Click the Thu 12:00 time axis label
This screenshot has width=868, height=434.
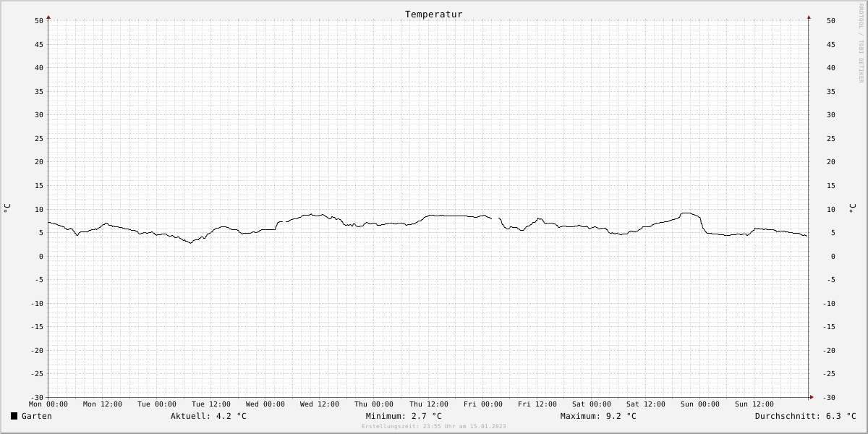429,404
